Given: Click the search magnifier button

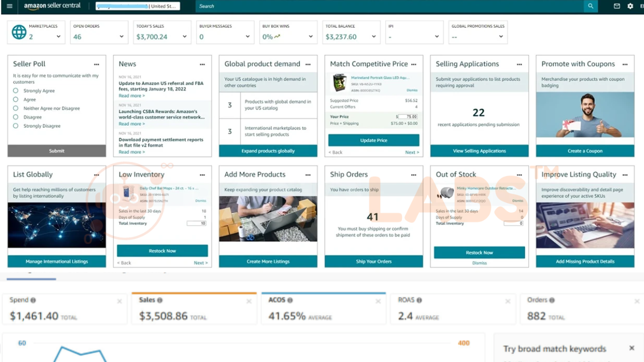Looking at the screenshot, I should [590, 6].
